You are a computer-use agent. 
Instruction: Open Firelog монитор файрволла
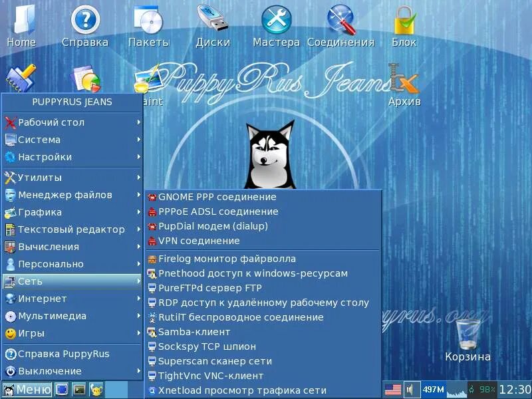(x=263, y=259)
